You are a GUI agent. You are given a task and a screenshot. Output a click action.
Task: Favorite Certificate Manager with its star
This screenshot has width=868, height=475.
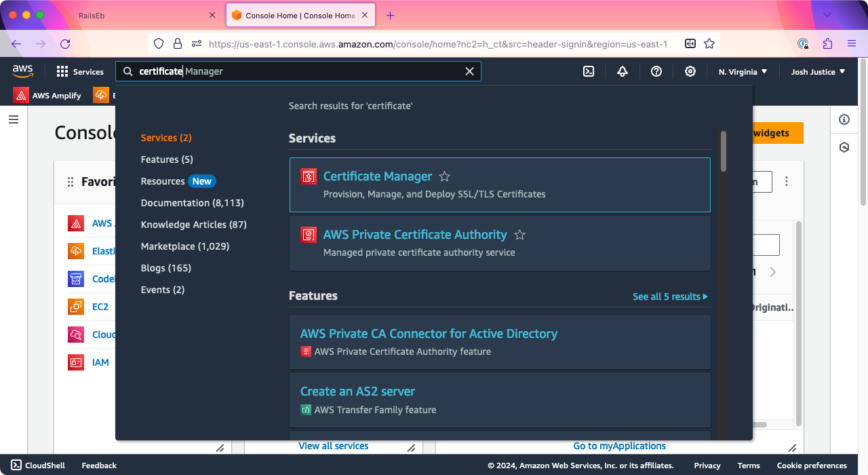[445, 176]
